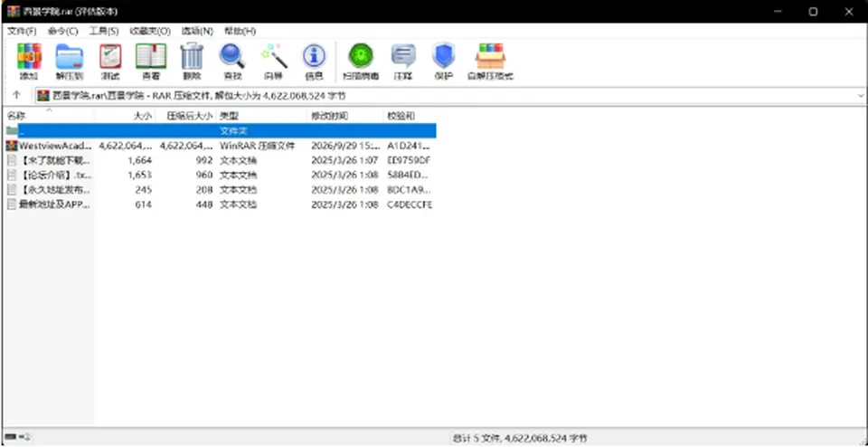Image resolution: width=868 pixels, height=447 pixels.
Task: Sort by the 校验和 column header
Action: click(x=410, y=116)
